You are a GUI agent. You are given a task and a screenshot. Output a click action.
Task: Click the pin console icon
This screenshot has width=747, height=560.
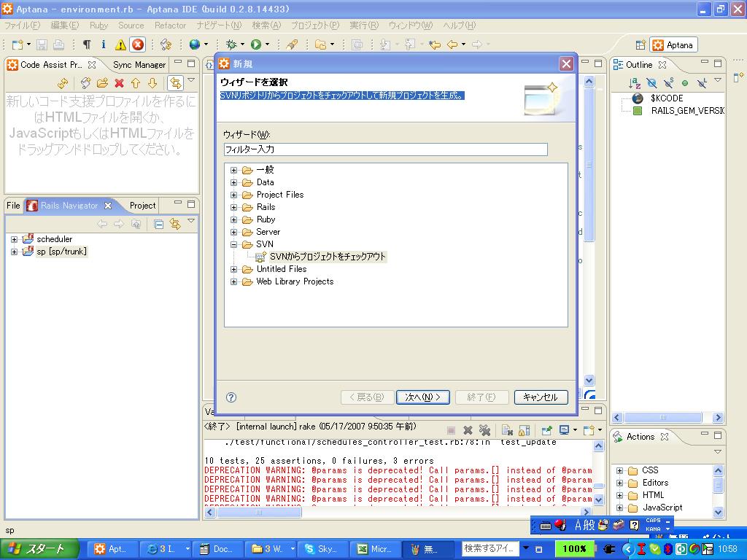(547, 430)
